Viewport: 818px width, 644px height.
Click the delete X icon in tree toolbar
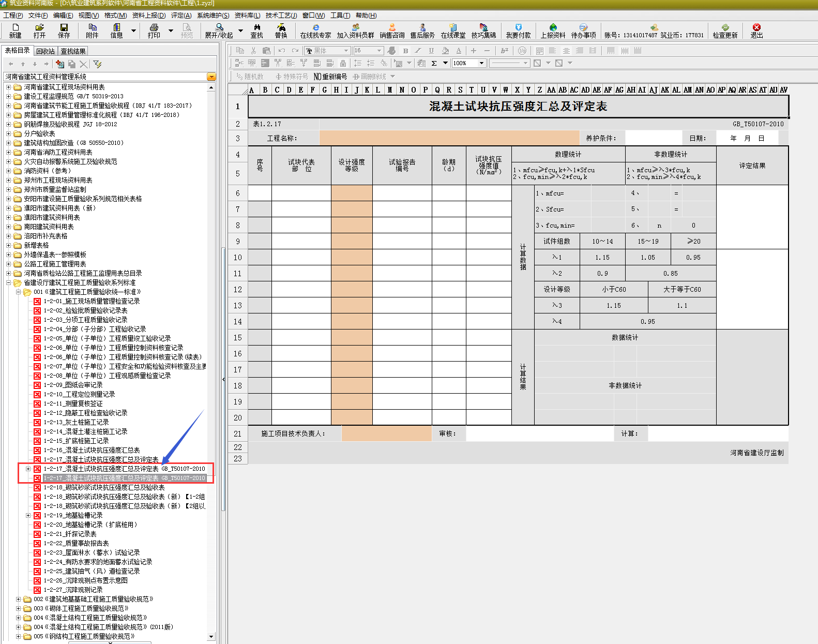pos(83,64)
